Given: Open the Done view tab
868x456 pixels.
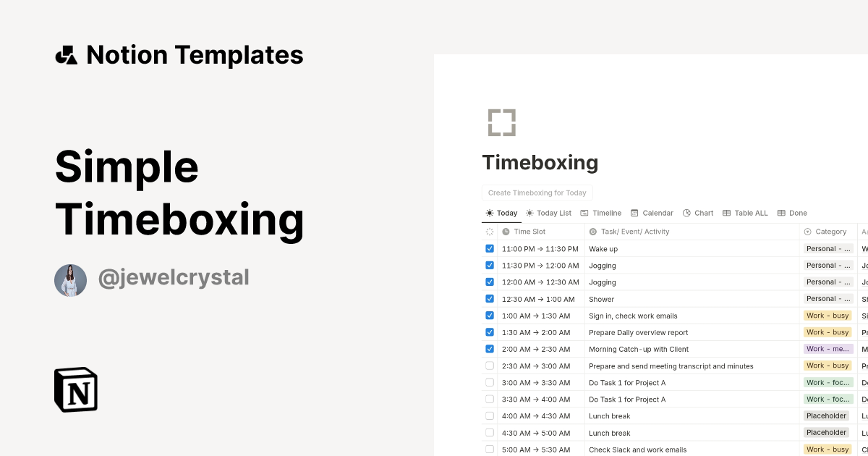Looking at the screenshot, I should [793, 213].
